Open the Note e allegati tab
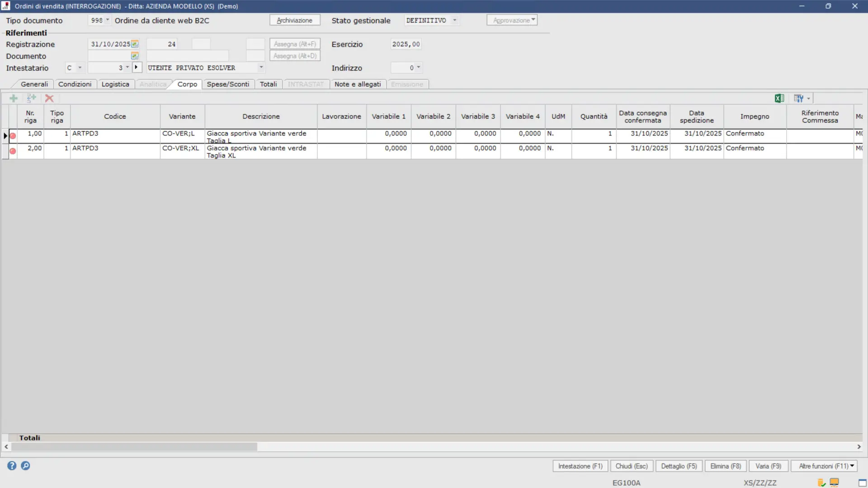Viewport: 868px width, 488px height. click(x=357, y=84)
